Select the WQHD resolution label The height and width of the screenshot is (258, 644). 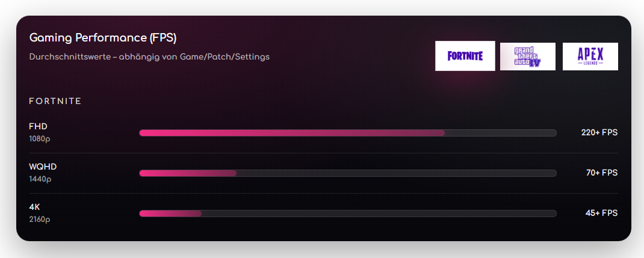(43, 167)
